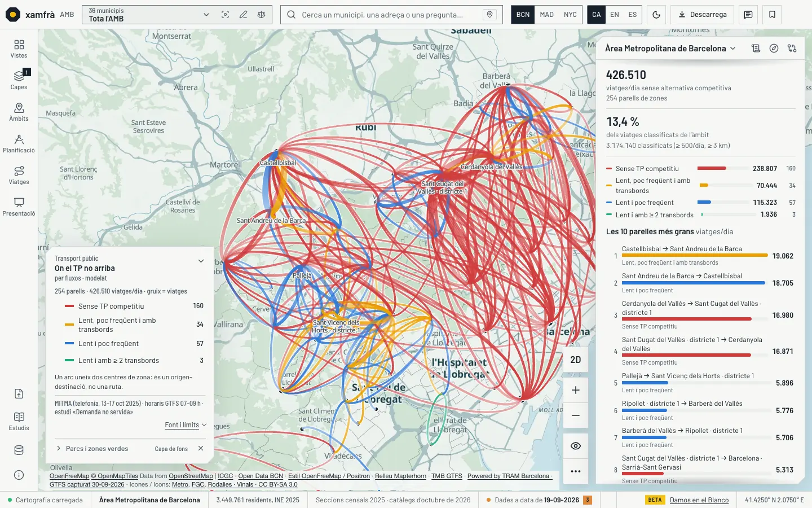Open the comments icon in top bar
812x508 pixels.
748,15
